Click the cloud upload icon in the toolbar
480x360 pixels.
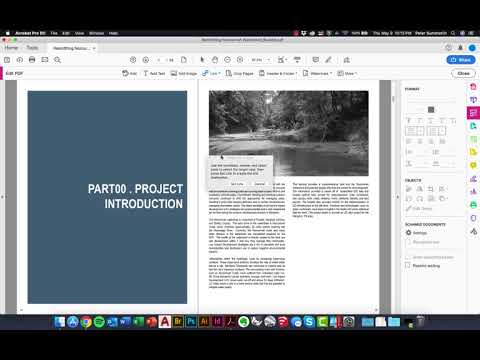20,60
